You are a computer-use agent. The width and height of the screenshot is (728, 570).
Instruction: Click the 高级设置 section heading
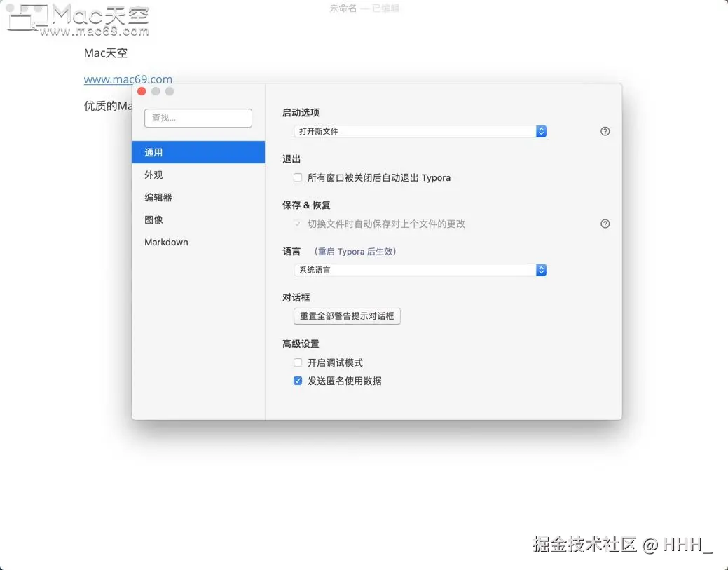click(x=301, y=344)
